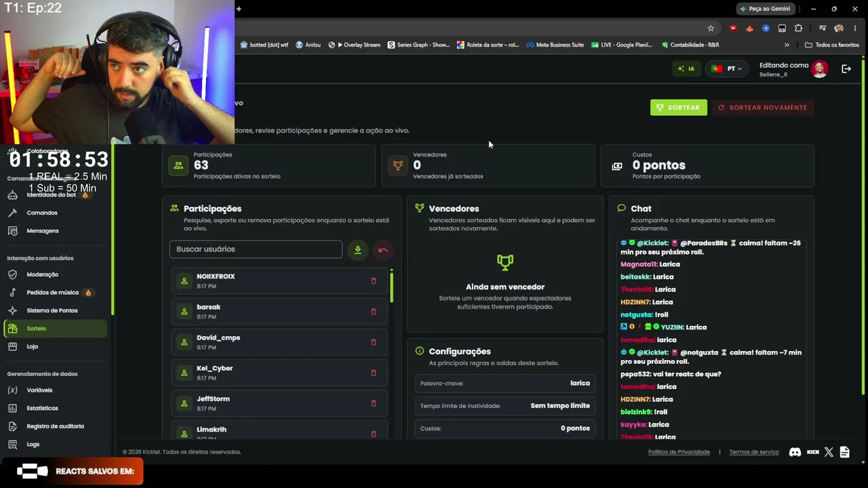Image resolution: width=868 pixels, height=488 pixels.
Task: Click Sortear Novamente to redraw
Action: coord(762,107)
